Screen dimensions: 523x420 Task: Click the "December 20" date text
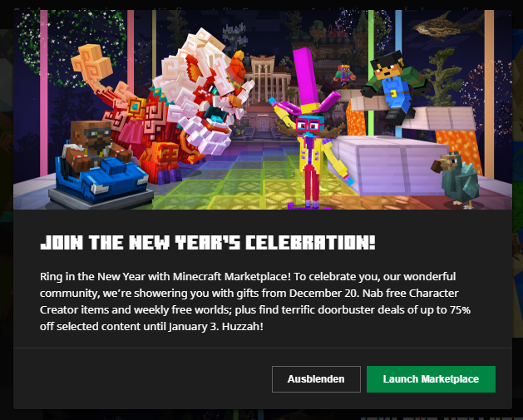tap(324, 294)
